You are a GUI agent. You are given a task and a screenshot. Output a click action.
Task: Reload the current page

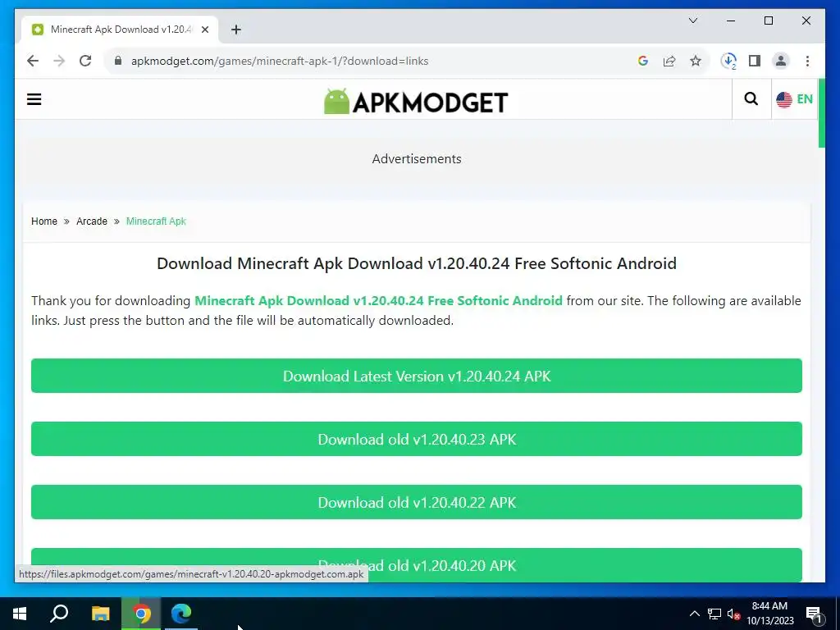pyautogui.click(x=85, y=61)
